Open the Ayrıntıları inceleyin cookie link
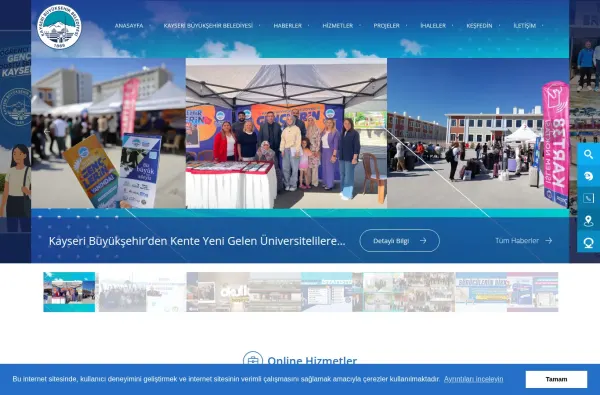Image resolution: width=600 pixels, height=395 pixels. click(x=473, y=379)
